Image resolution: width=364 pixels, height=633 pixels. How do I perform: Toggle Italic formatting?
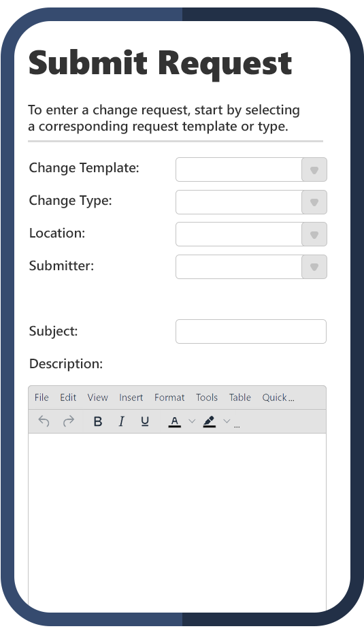tap(121, 421)
